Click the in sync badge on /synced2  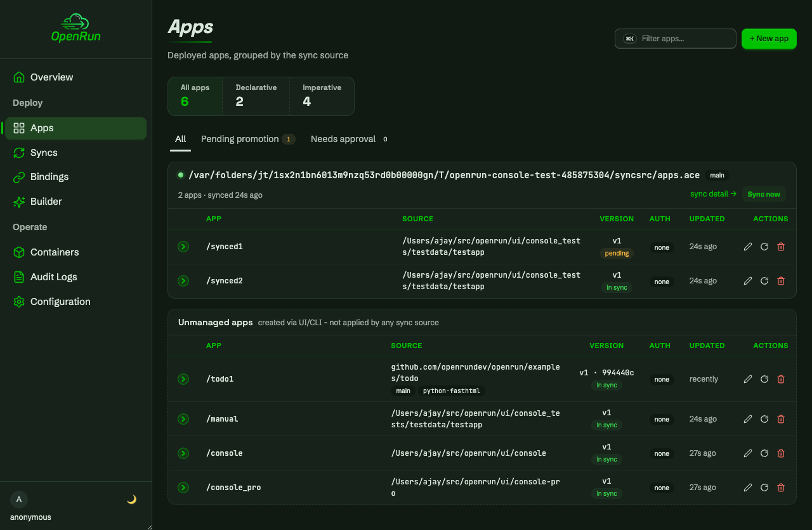pyautogui.click(x=617, y=288)
